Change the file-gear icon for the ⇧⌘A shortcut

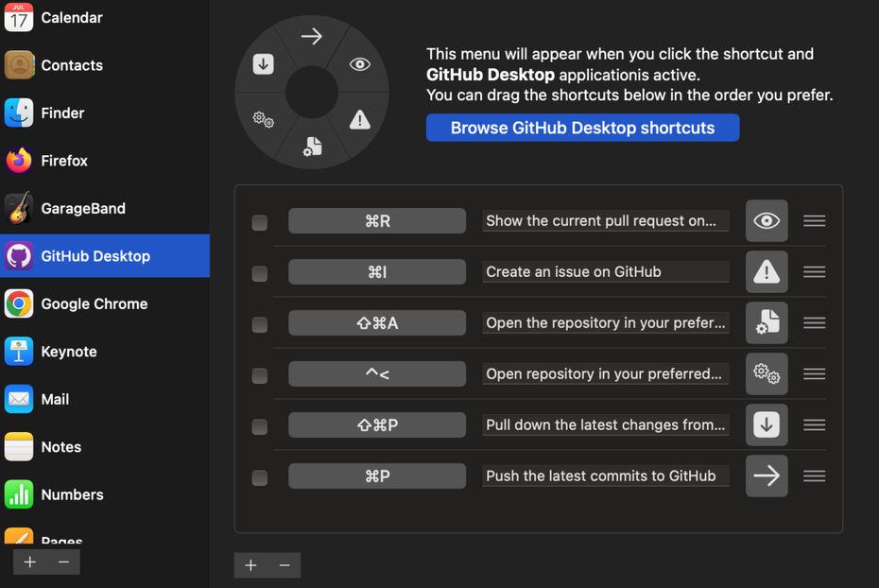767,323
